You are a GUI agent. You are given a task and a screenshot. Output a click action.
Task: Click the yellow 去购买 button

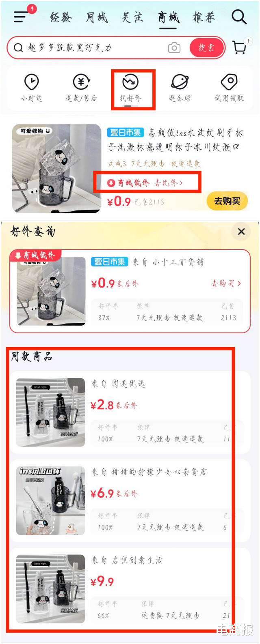(x=227, y=201)
